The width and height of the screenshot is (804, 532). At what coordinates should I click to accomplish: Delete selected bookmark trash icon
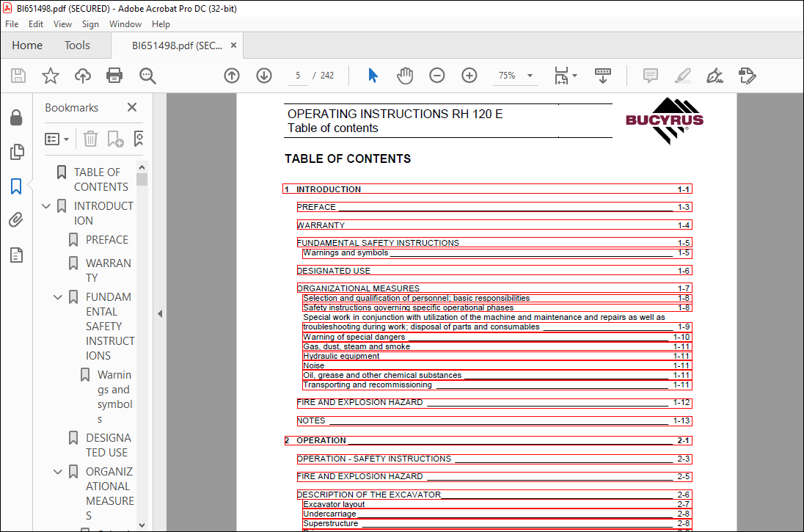90,139
